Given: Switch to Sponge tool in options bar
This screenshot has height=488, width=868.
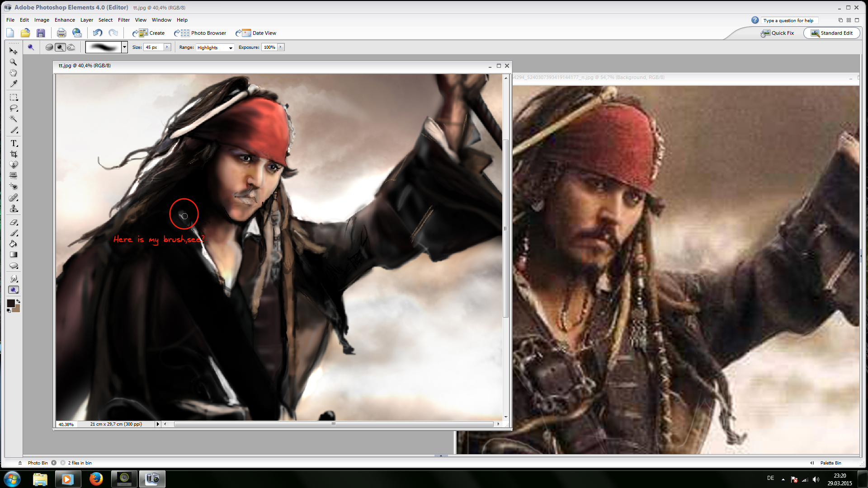Looking at the screenshot, I should (x=49, y=47).
